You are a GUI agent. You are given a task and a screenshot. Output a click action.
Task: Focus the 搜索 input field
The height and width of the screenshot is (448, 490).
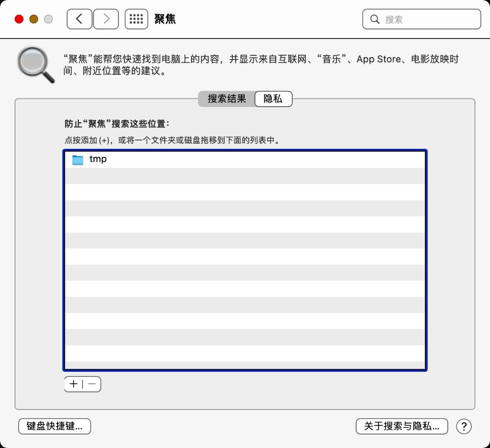coord(429,19)
